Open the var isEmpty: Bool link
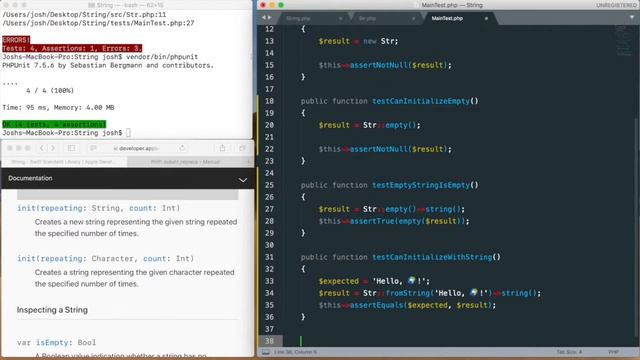Image resolution: width=640 pixels, height=360 pixels. (56, 342)
